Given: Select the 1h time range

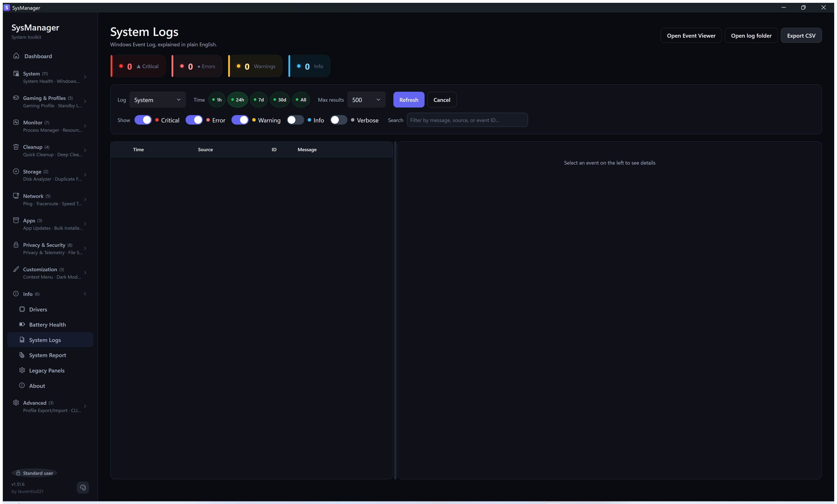Looking at the screenshot, I should (217, 100).
